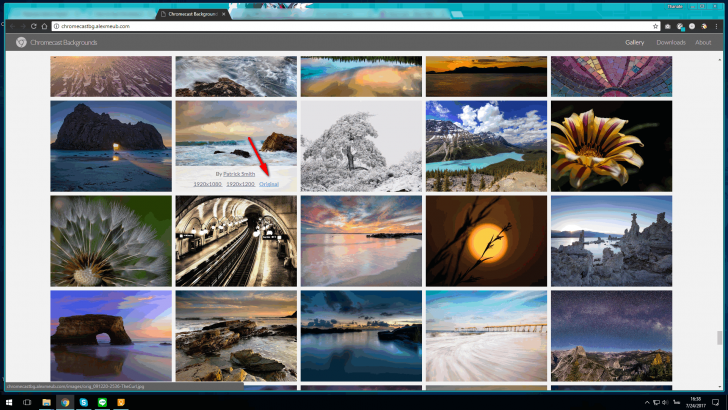Open Skype from the taskbar
Image resolution: width=728 pixels, height=410 pixels.
(84, 402)
